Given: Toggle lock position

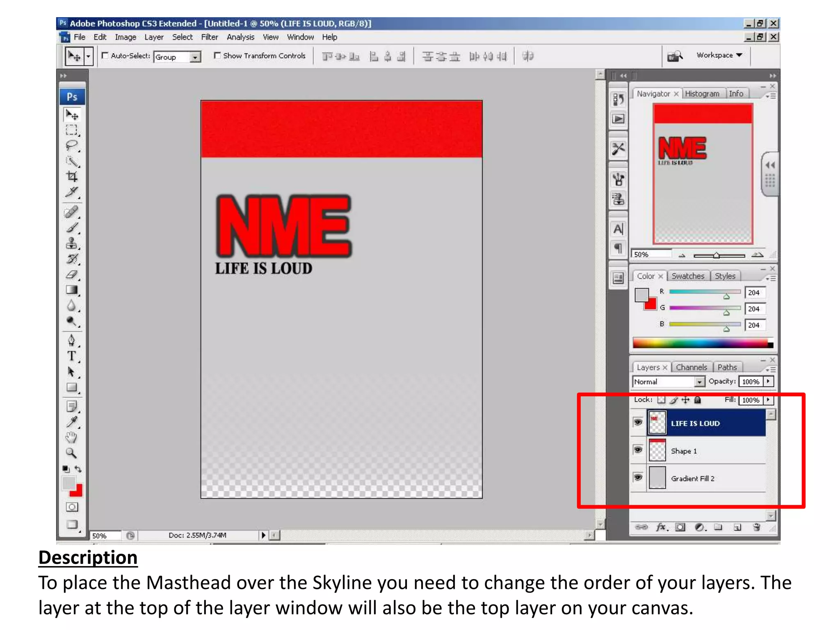Looking at the screenshot, I should pyautogui.click(x=685, y=400).
